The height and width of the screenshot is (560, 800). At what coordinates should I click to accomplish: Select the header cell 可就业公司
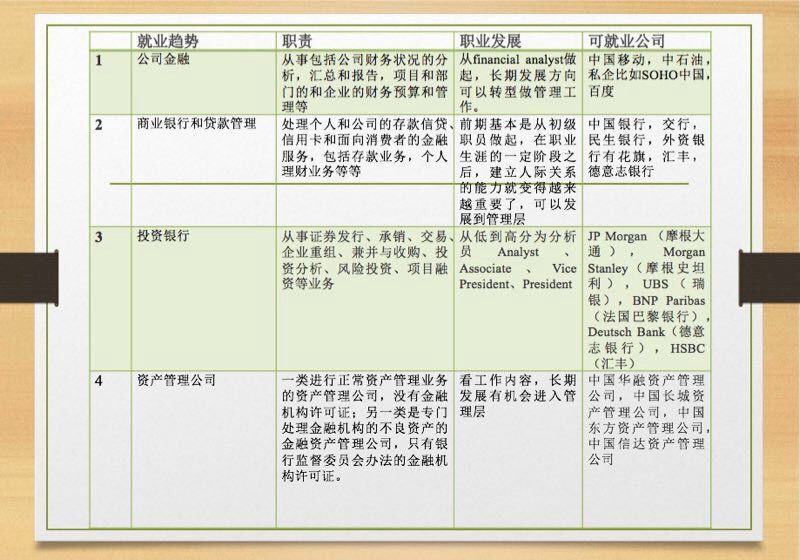click(646, 41)
